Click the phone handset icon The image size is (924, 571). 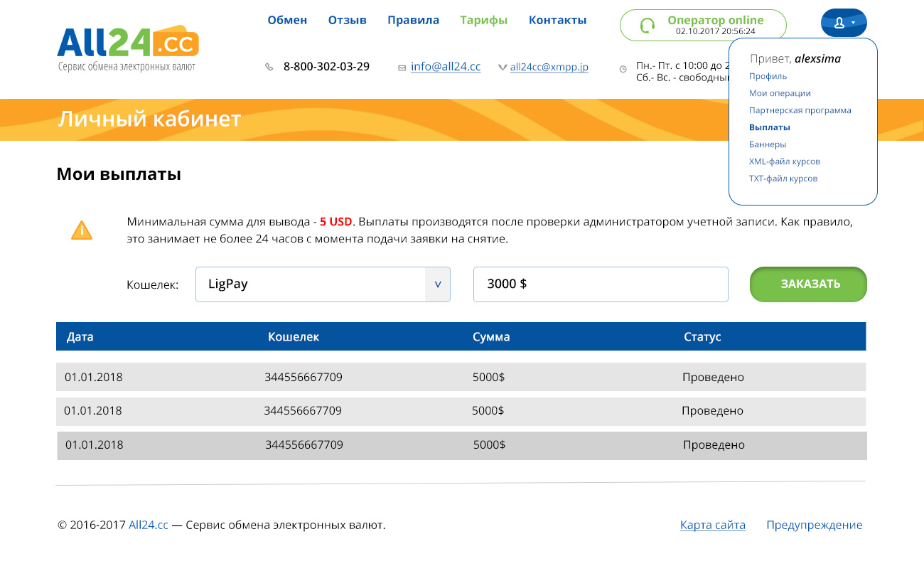[x=269, y=67]
